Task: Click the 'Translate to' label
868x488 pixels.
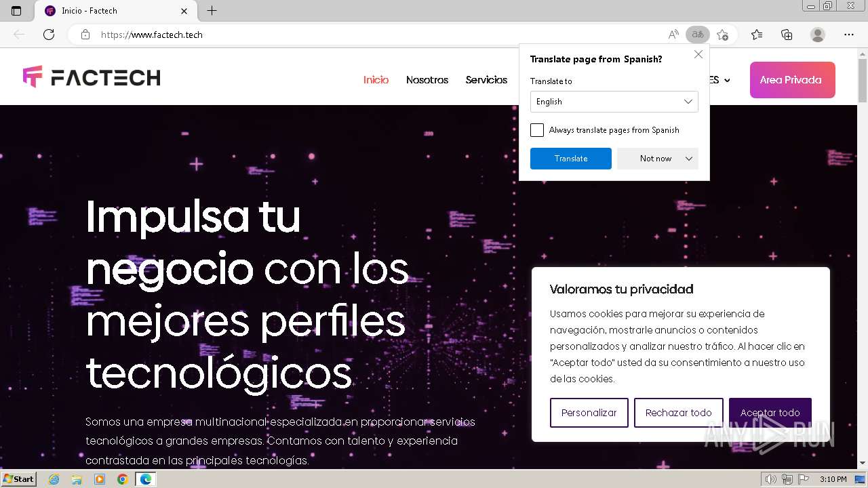Action: 551,81
